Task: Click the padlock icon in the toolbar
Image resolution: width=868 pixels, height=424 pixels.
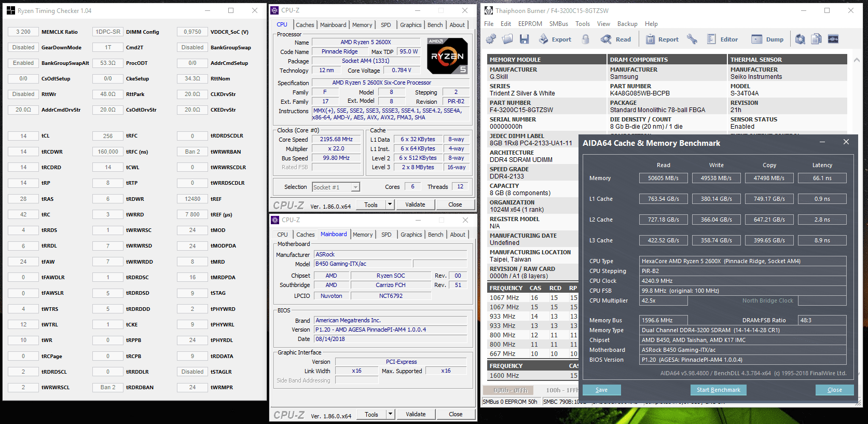Action: pyautogui.click(x=586, y=39)
